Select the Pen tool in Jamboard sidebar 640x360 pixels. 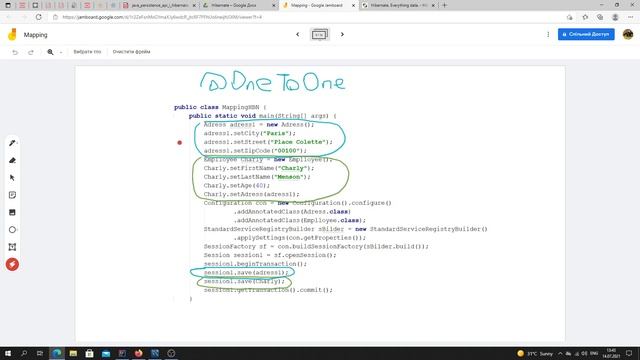[x=12, y=143]
